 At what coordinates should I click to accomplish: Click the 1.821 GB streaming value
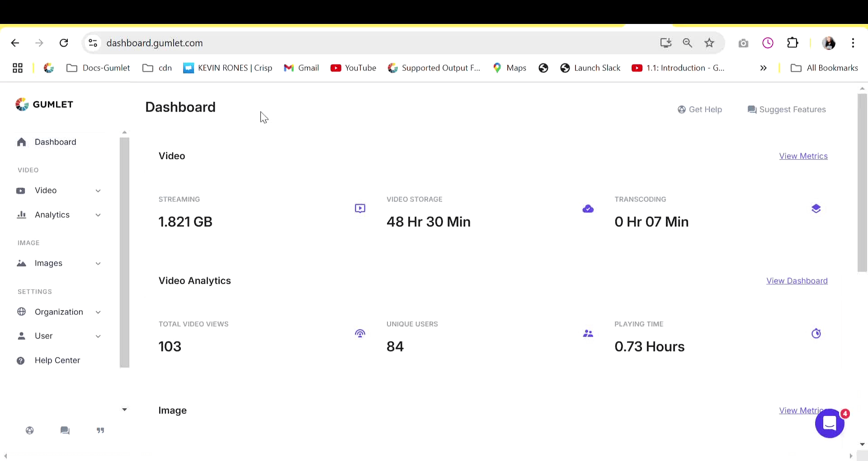click(185, 222)
